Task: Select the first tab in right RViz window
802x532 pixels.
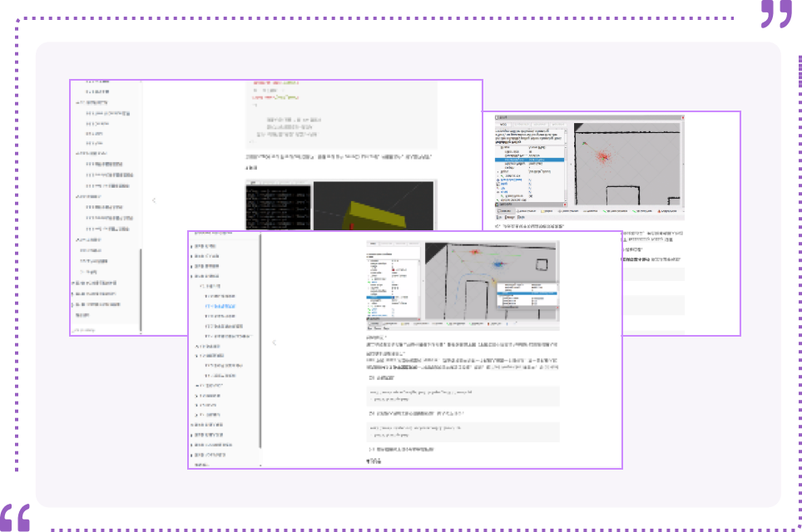Action: point(502,124)
